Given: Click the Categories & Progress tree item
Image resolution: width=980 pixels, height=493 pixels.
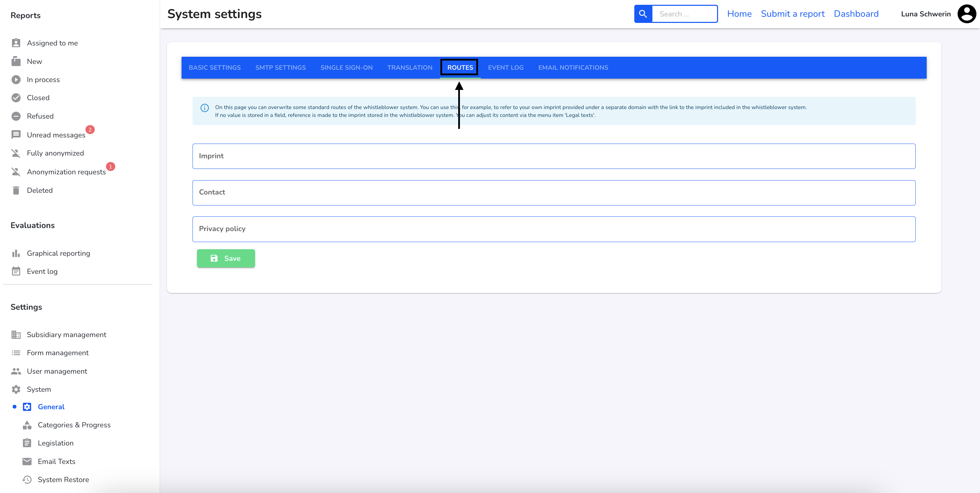Looking at the screenshot, I should coord(74,425).
